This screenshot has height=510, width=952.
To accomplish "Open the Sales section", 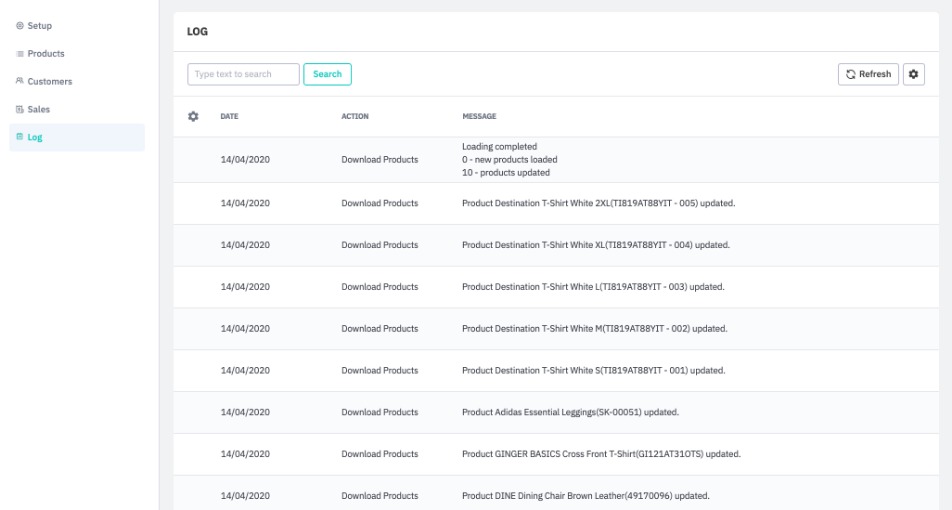I will point(38,109).
